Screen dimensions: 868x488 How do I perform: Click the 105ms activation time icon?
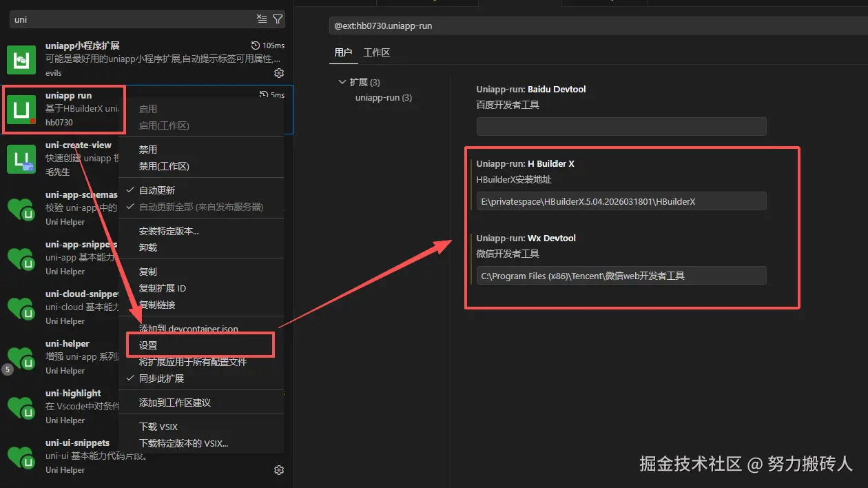[x=256, y=45]
